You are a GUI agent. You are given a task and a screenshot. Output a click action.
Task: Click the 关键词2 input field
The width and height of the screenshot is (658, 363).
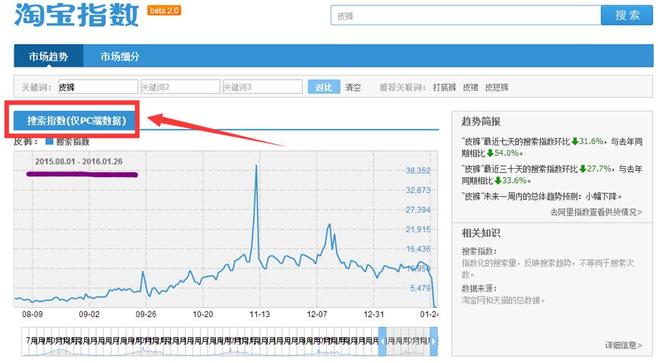180,87
